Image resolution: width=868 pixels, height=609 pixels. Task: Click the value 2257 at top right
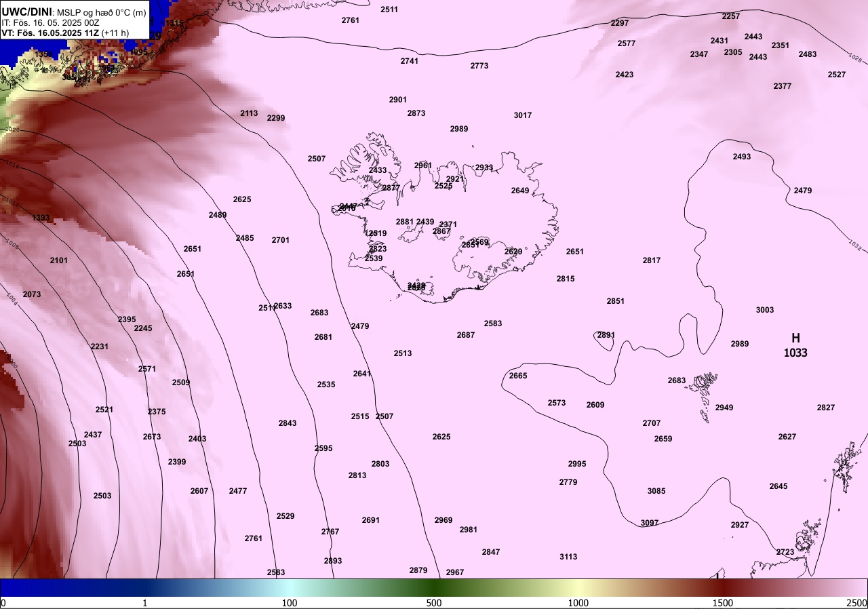(x=731, y=16)
